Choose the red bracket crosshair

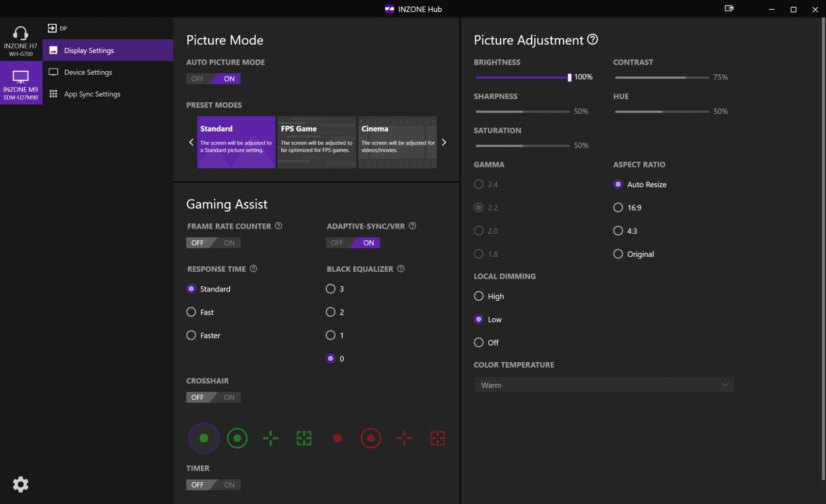coord(438,438)
